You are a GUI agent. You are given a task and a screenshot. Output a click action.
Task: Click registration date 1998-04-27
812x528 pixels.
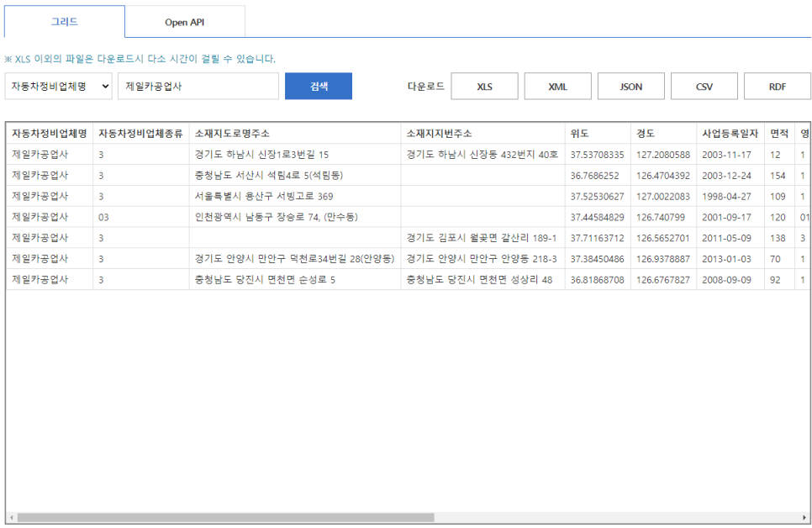[726, 197]
